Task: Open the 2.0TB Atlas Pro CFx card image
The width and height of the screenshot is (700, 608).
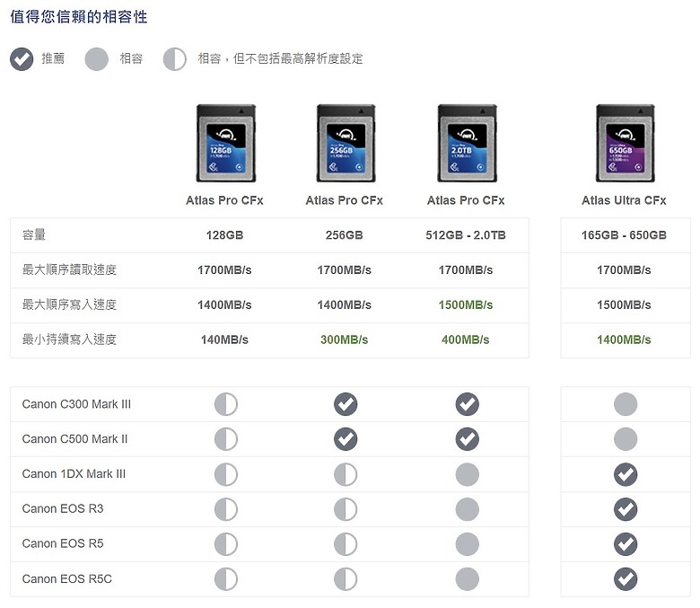Action: (x=467, y=143)
